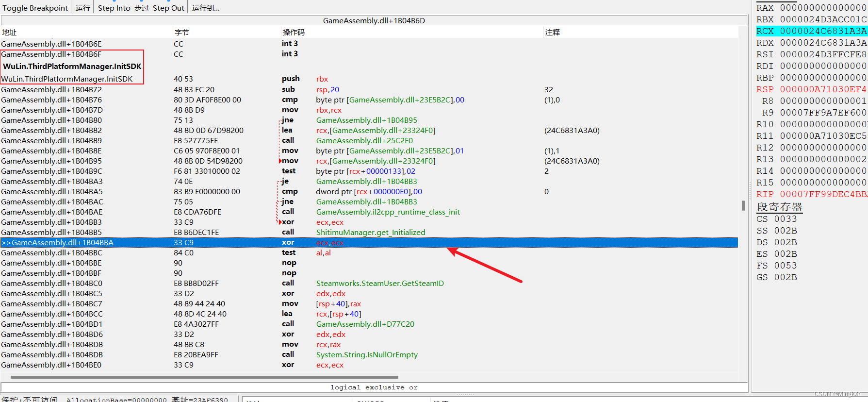Click the CS segment register 0033
868x402 pixels.
[786, 219]
